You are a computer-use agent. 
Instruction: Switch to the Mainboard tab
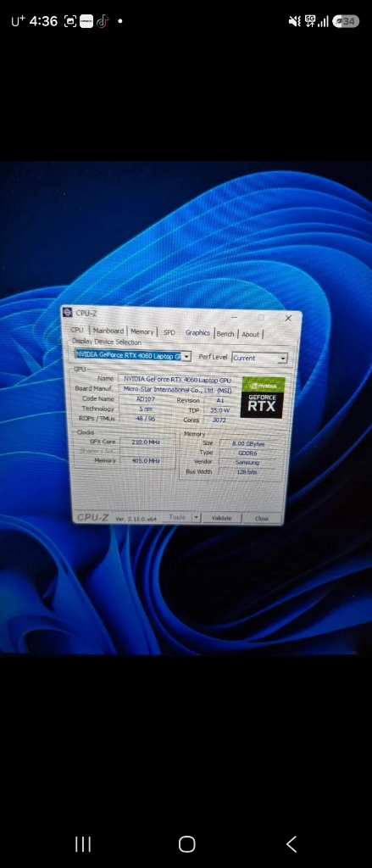tap(108, 331)
